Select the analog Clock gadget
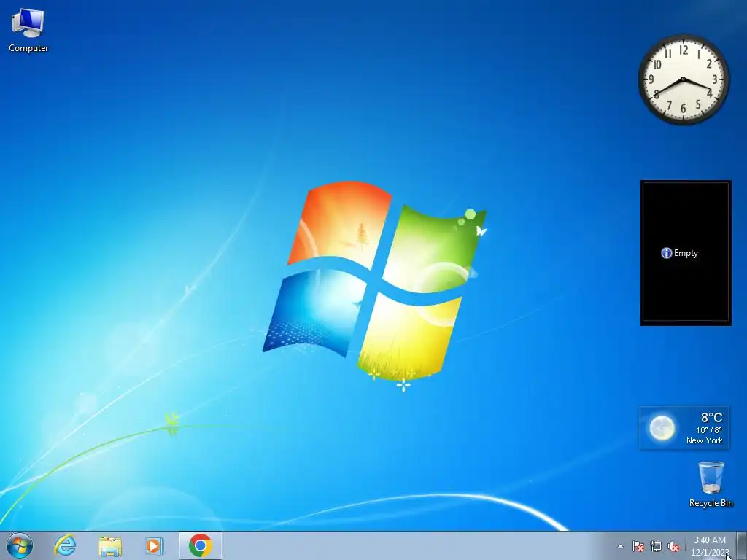Screen dimensions: 747x560 click(x=684, y=79)
